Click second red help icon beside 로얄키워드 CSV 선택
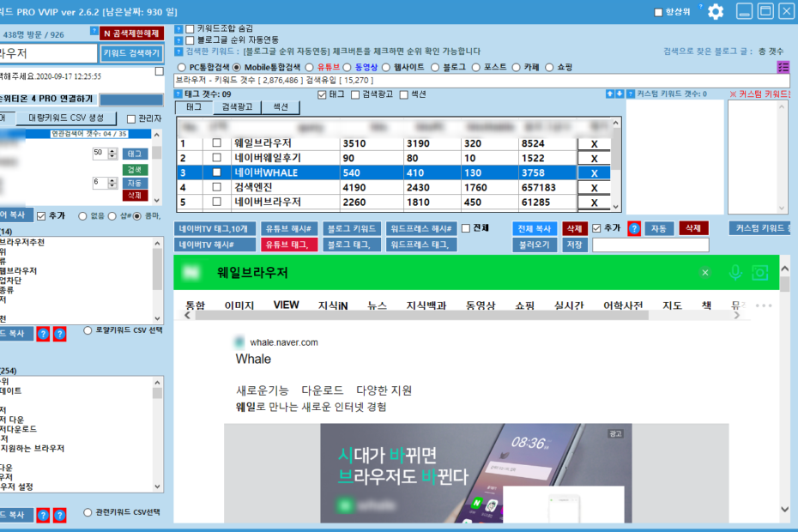 (59, 334)
